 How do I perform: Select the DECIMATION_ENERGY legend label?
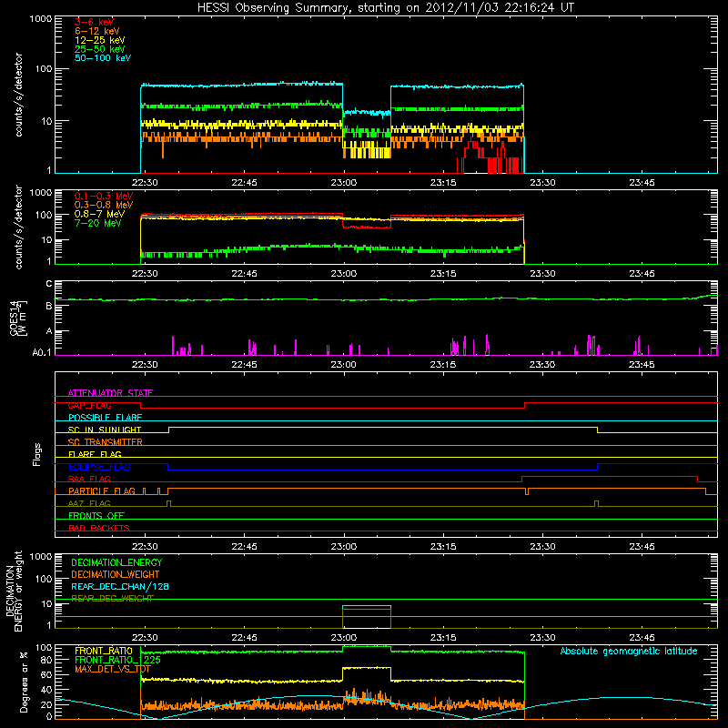point(116,562)
